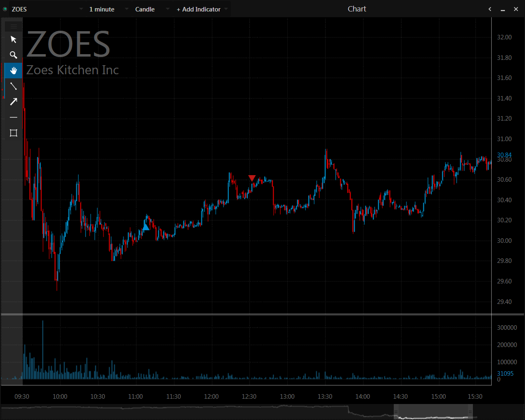Click the current price label 30.84
525x420 pixels.
point(504,155)
